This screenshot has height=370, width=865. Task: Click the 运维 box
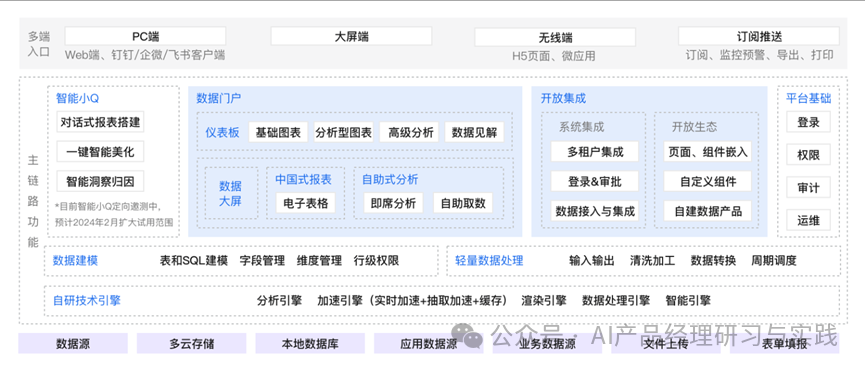click(x=808, y=221)
